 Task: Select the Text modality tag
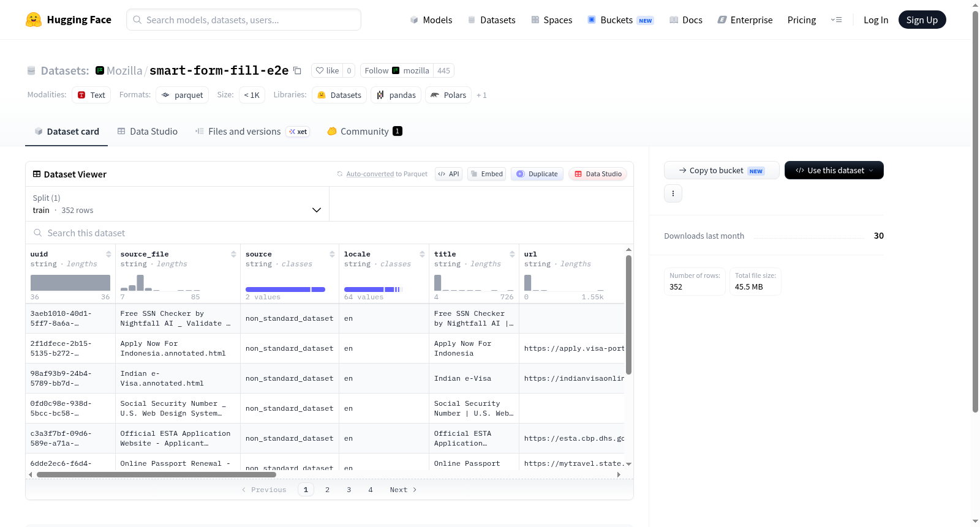(x=91, y=95)
